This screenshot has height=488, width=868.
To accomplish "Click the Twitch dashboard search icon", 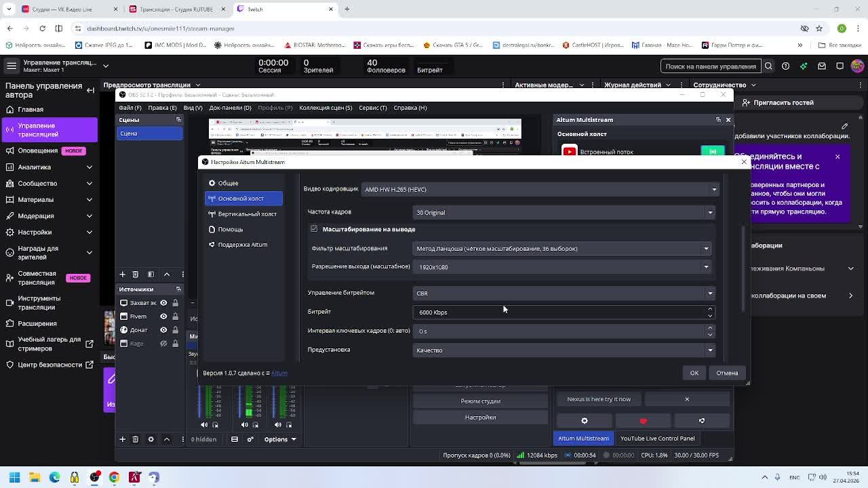I will pos(768,66).
